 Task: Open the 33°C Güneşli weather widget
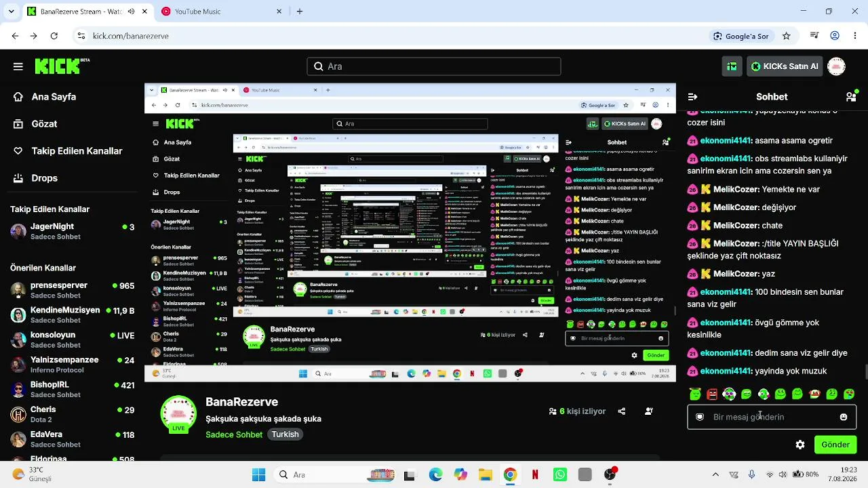tap(32, 474)
